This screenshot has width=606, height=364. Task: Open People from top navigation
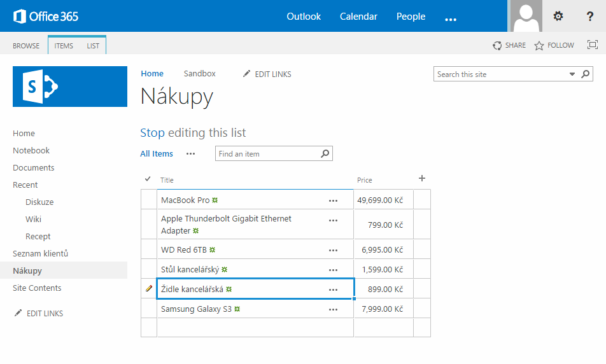click(411, 17)
